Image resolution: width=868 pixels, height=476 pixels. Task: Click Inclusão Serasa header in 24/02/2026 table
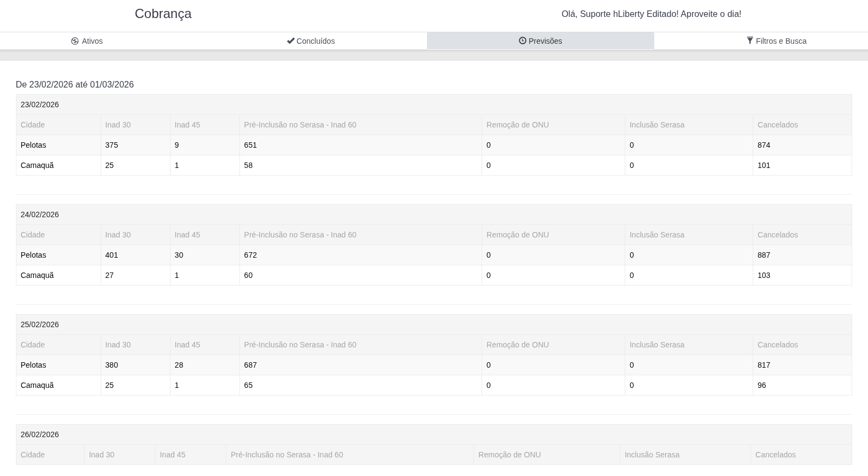656,235
